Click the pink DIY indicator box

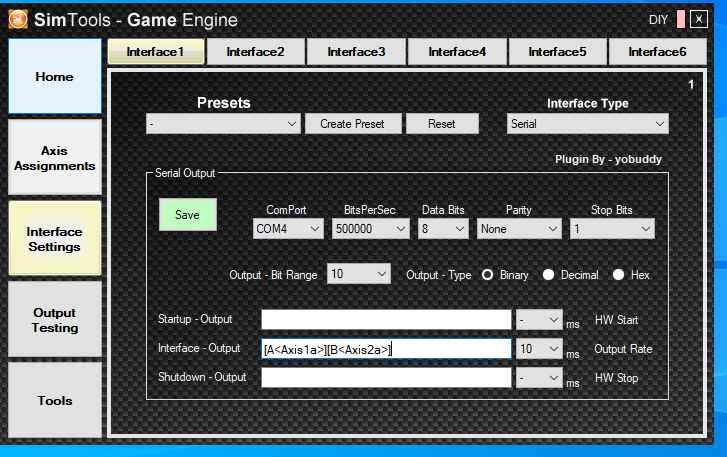(x=681, y=19)
